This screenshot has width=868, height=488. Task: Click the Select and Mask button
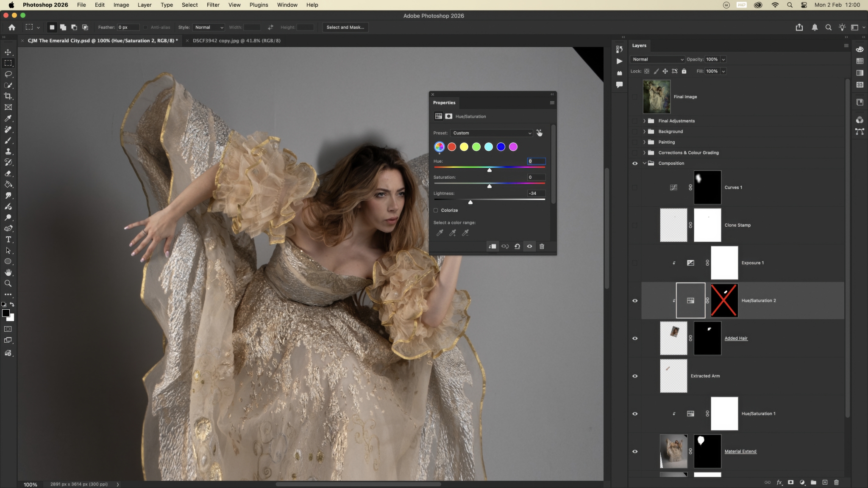[x=345, y=27]
